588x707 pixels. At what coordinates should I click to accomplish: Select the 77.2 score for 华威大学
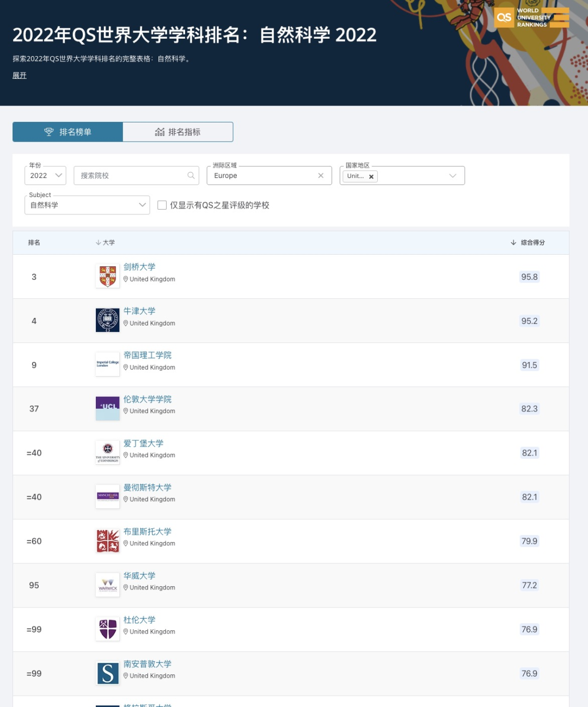(529, 585)
